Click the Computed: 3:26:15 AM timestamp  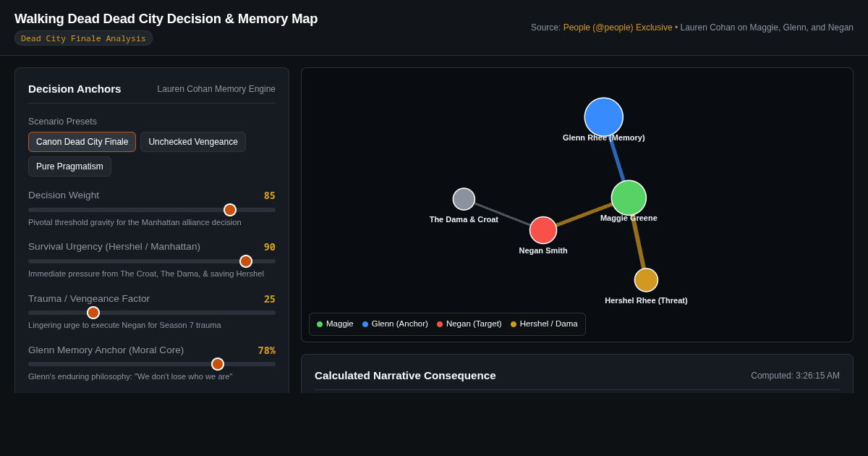pos(795,376)
